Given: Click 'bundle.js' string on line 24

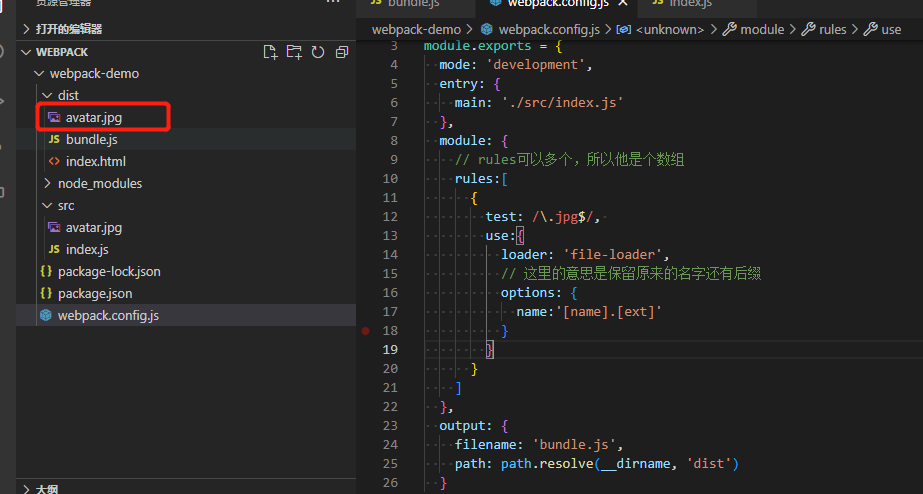Looking at the screenshot, I should point(574,445).
